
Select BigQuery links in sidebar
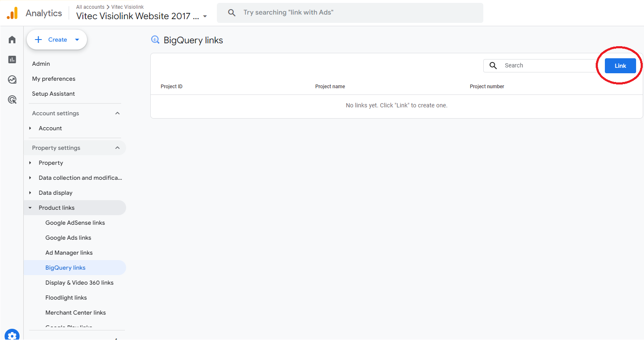point(75,268)
